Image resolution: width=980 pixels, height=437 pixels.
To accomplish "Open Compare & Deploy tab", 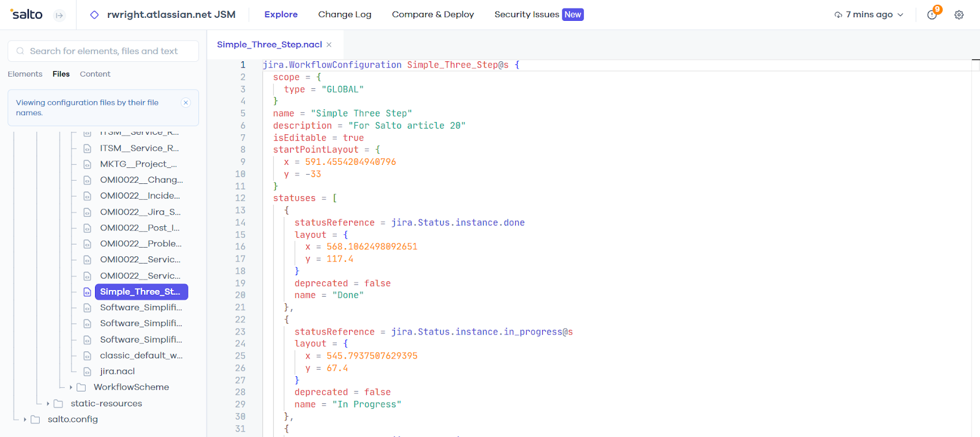I will click(x=433, y=14).
